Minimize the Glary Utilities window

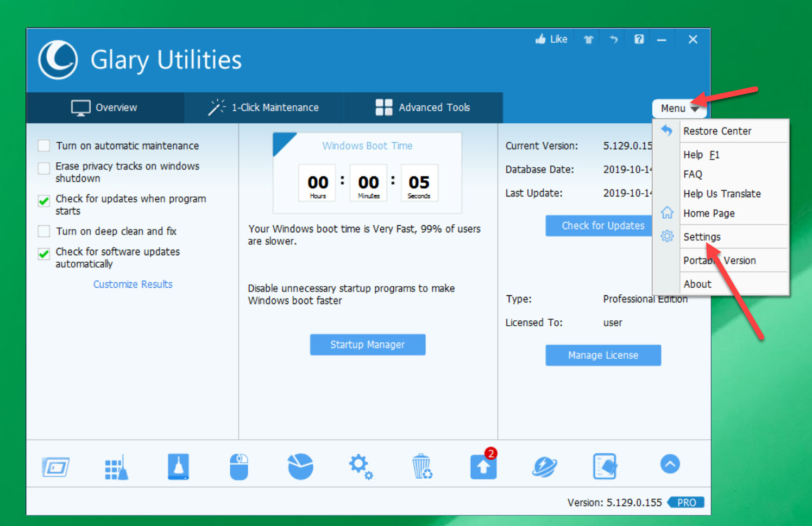pos(662,39)
